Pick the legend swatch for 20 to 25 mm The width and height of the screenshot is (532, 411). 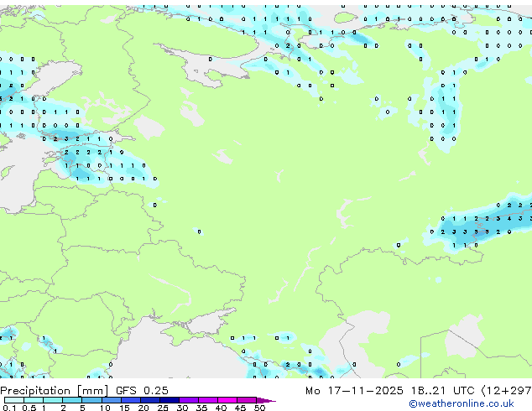[149, 400]
